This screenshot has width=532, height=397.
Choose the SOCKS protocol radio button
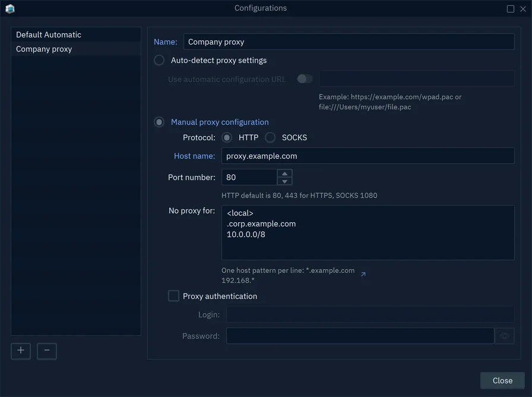pyautogui.click(x=270, y=137)
